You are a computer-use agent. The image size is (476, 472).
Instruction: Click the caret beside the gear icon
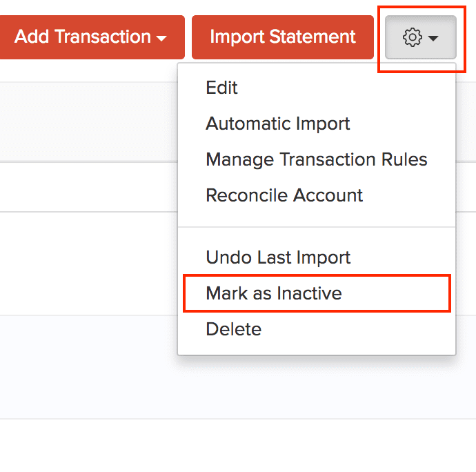tap(433, 38)
